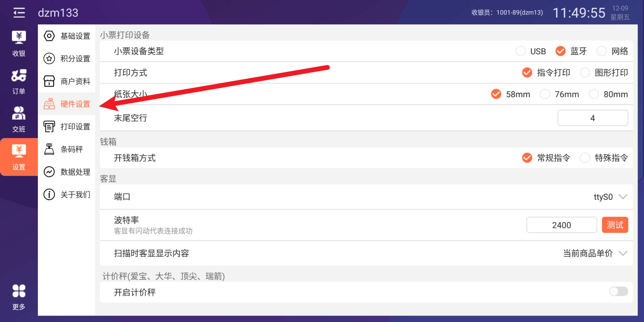Click the 小票设备类型 label

[139, 51]
